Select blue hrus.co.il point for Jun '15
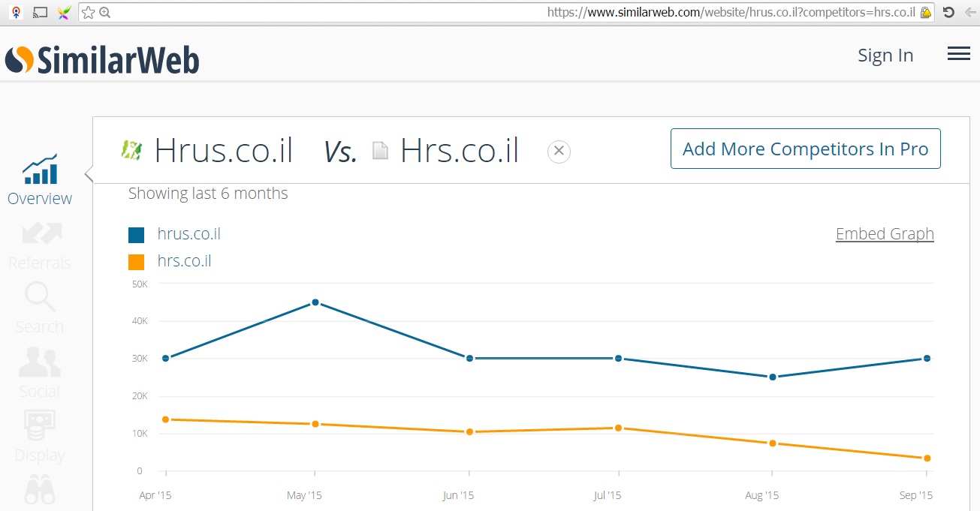Image resolution: width=980 pixels, height=511 pixels. coord(469,358)
